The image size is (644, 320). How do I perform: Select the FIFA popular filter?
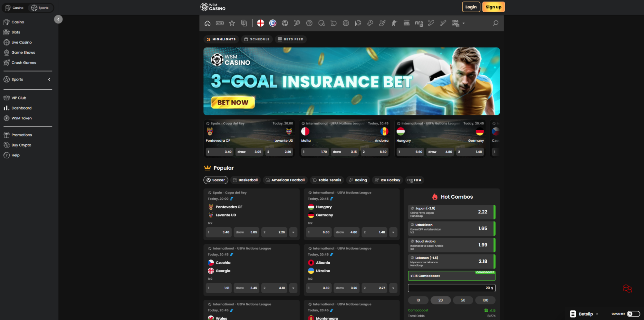coord(414,180)
